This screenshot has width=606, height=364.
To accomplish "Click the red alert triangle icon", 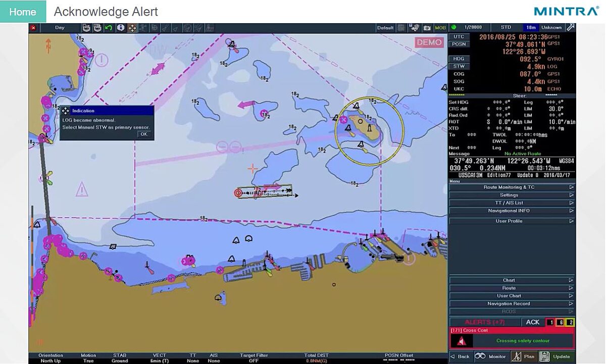I will pyautogui.click(x=462, y=341).
